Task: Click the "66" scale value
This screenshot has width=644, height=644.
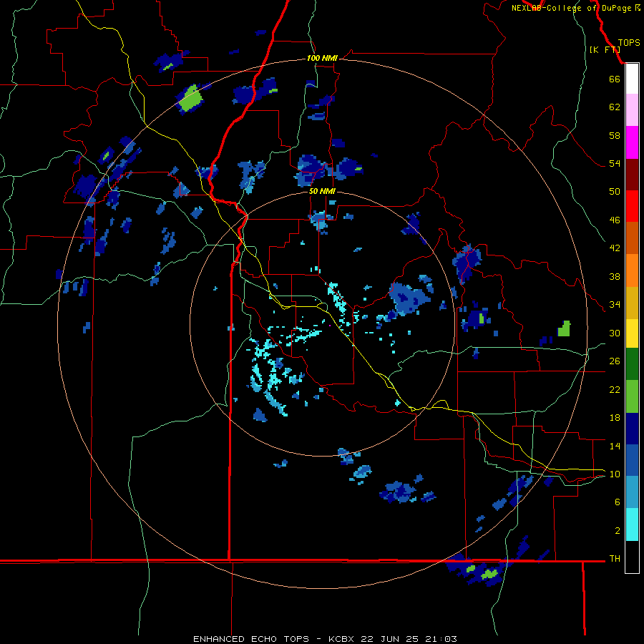Action: (x=615, y=79)
